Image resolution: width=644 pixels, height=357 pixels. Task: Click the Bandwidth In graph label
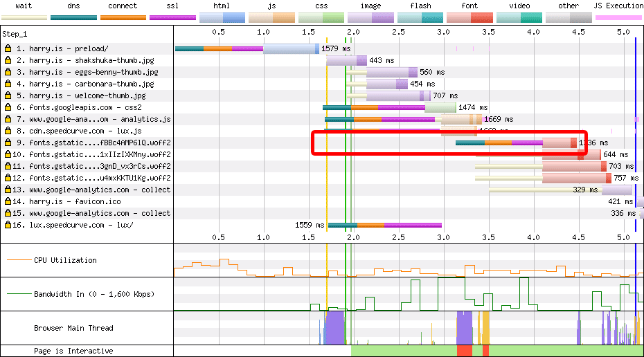click(94, 294)
